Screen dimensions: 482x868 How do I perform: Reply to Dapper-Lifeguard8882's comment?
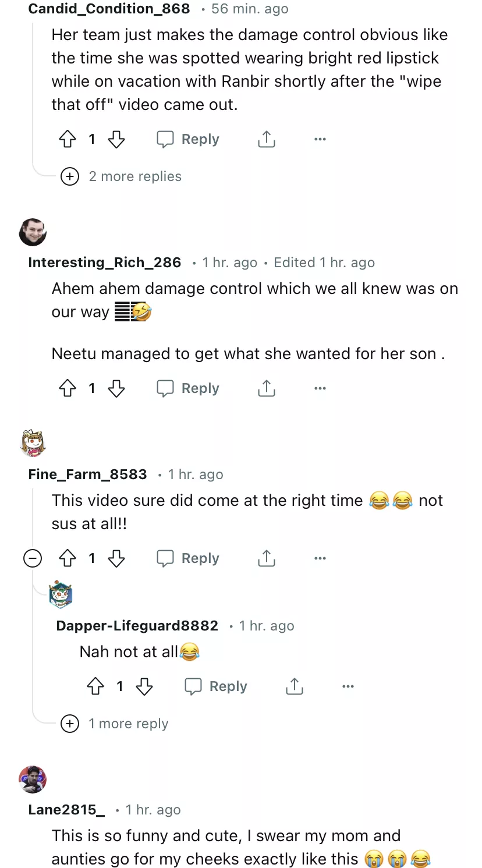point(216,686)
